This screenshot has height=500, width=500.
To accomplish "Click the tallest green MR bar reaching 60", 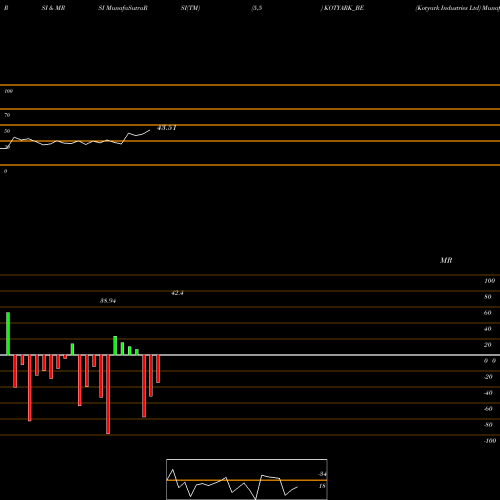I will [8, 334].
